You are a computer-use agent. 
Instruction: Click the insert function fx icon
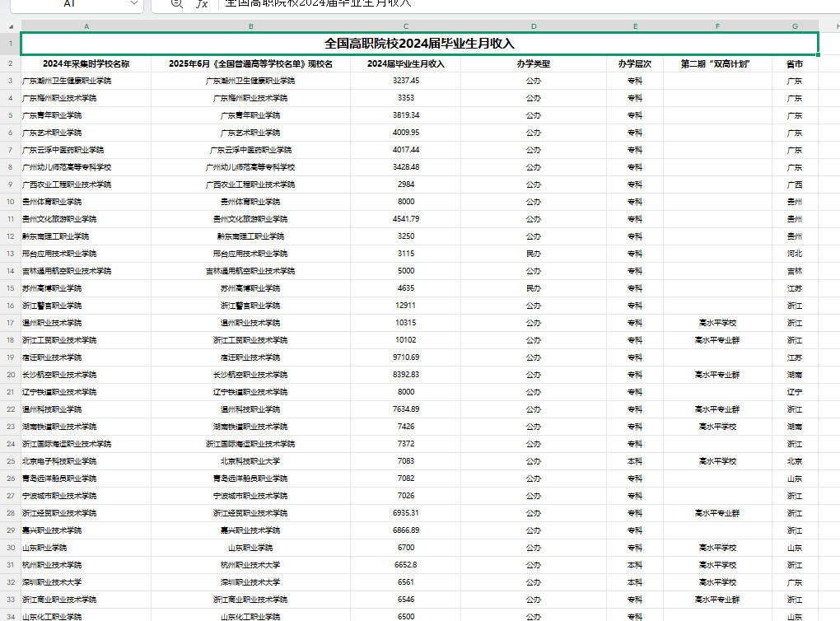pos(201,4)
